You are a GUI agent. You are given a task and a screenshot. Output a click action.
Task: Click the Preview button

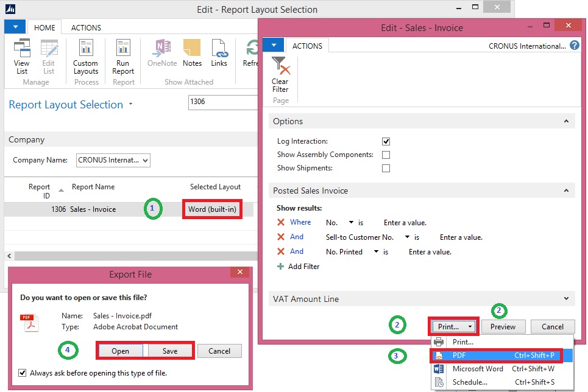[503, 327]
